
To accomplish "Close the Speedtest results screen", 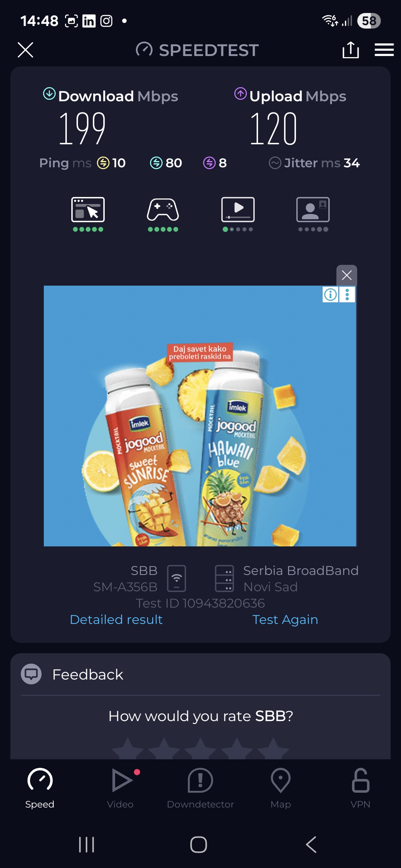I will pyautogui.click(x=25, y=50).
